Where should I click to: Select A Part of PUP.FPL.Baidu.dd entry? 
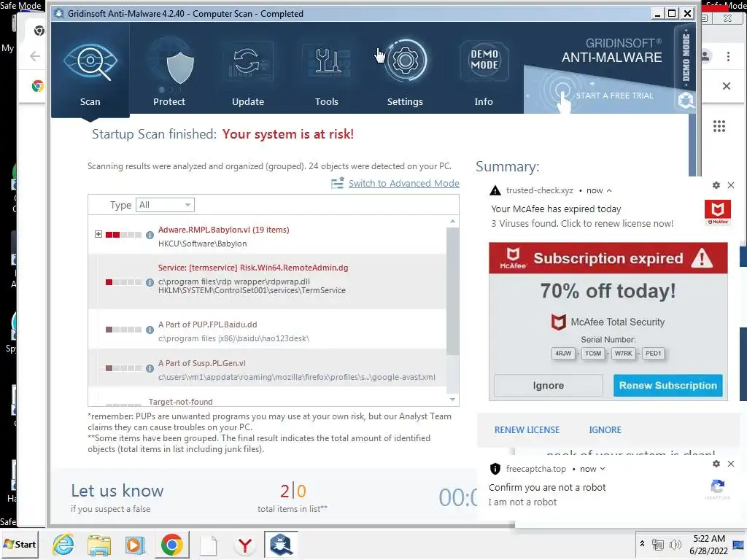tap(207, 324)
